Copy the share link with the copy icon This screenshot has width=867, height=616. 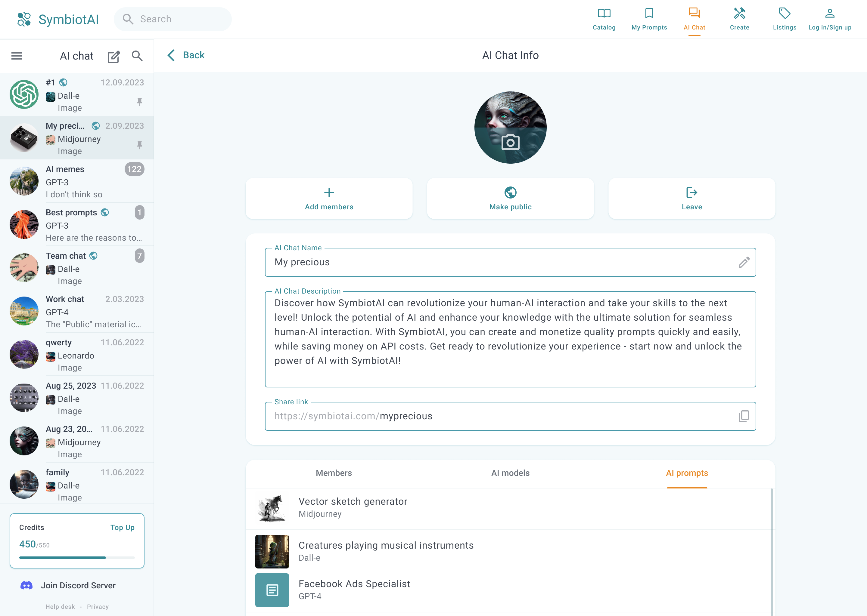(744, 416)
